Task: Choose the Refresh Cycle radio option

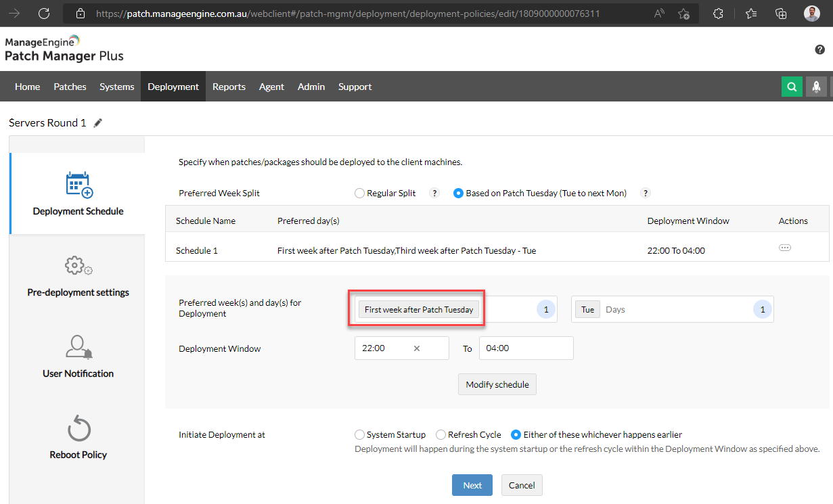Action: point(441,435)
